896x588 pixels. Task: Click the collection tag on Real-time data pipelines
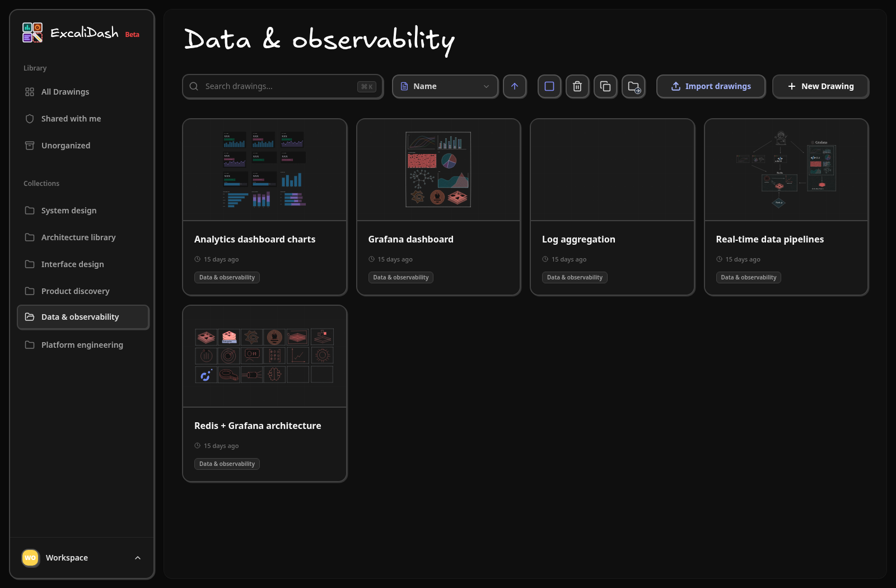(749, 277)
